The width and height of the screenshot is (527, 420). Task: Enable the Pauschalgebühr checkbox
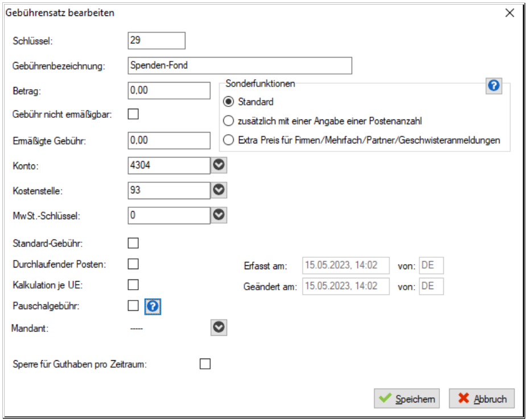coord(133,306)
